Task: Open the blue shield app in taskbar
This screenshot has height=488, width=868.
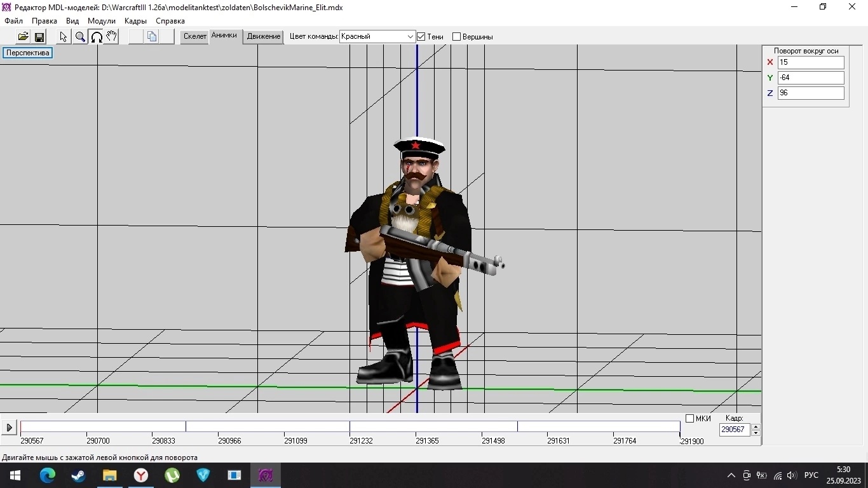Action: click(x=203, y=475)
